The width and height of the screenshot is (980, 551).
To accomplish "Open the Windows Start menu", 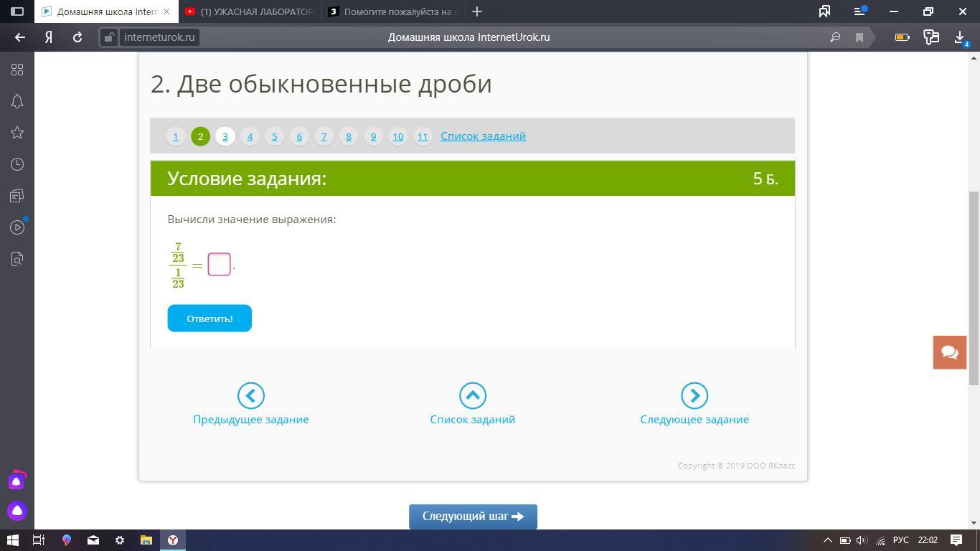I will click(13, 540).
